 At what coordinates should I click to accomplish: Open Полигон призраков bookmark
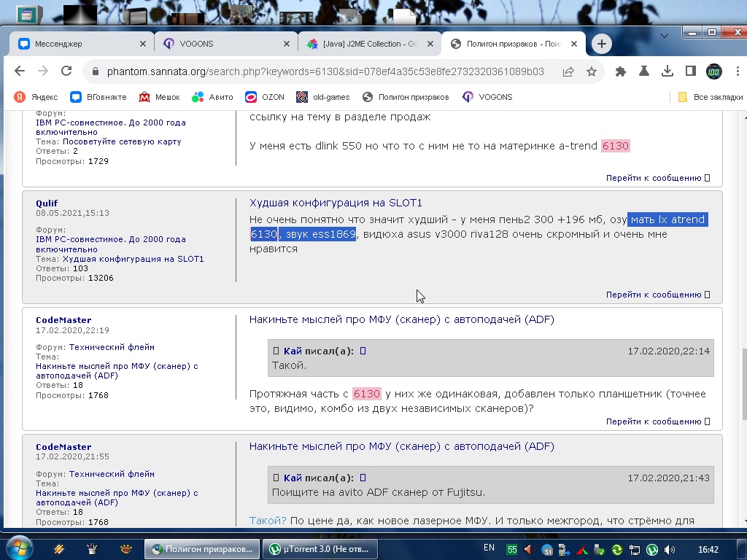pos(406,97)
